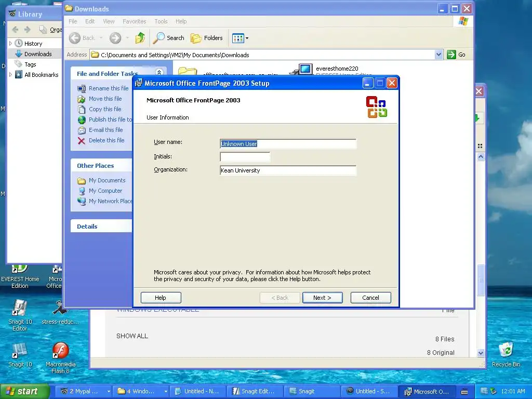Click the Go button next to address bar
This screenshot has height=399, width=532.
(456, 55)
